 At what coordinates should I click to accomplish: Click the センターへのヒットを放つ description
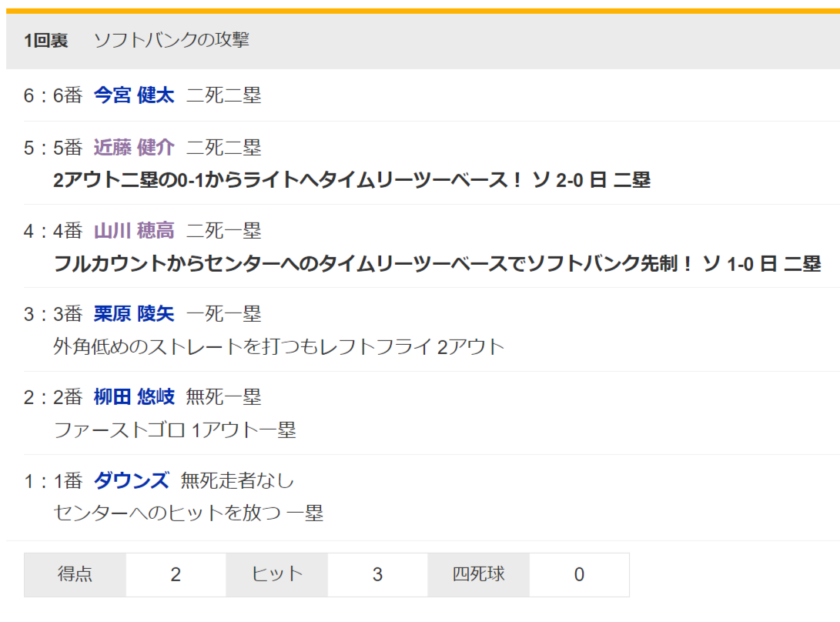188,513
